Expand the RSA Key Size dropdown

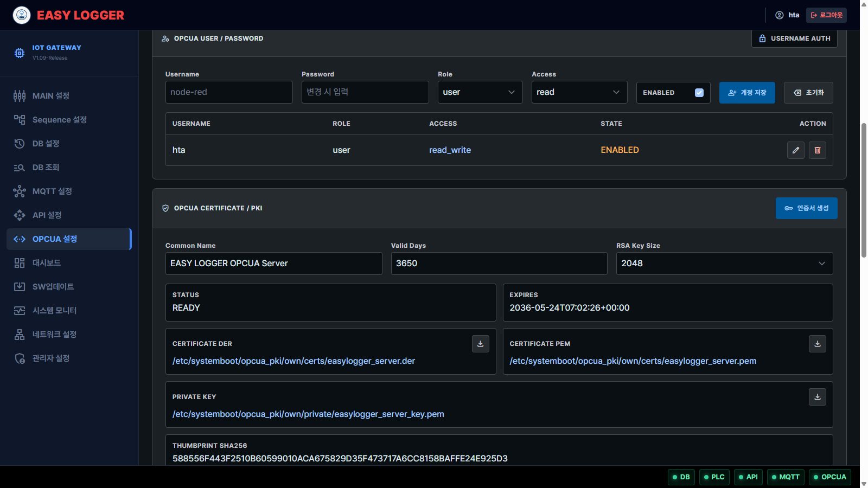[x=724, y=264]
